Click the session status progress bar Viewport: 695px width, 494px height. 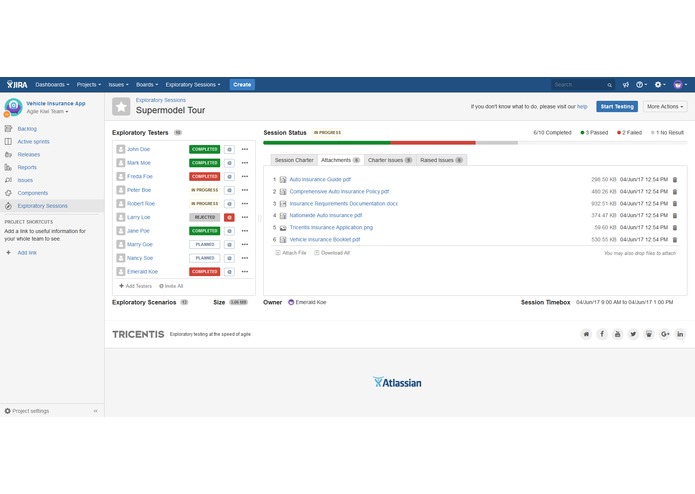pos(475,143)
